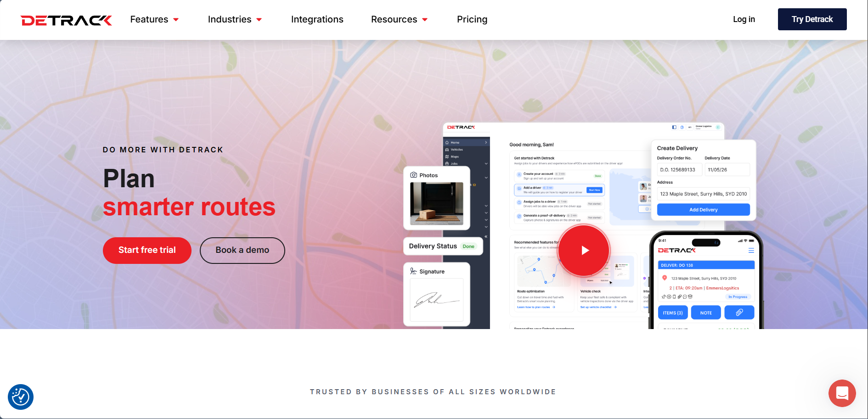Image resolution: width=868 pixels, height=419 pixels.
Task: Click the Delivery Date field
Action: (x=727, y=169)
